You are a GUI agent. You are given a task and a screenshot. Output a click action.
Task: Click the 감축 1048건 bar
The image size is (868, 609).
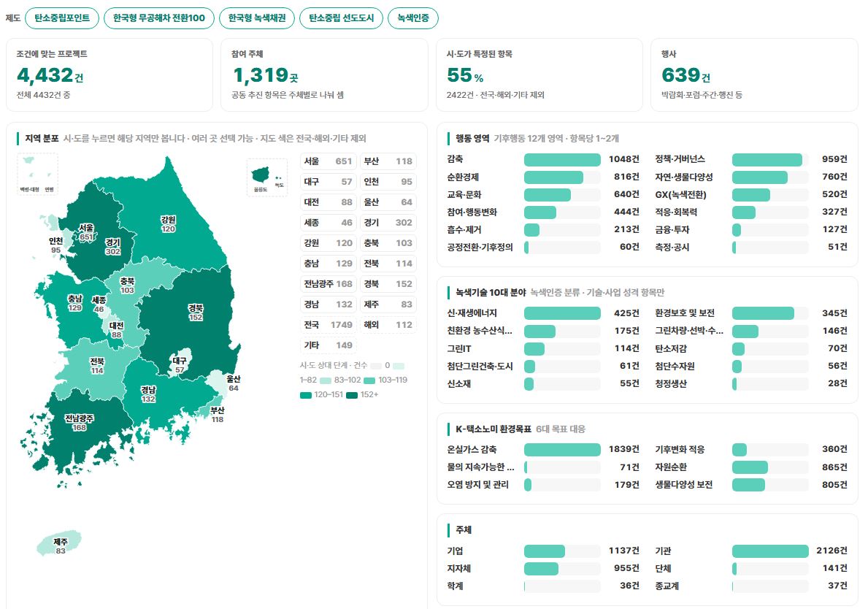click(562, 159)
